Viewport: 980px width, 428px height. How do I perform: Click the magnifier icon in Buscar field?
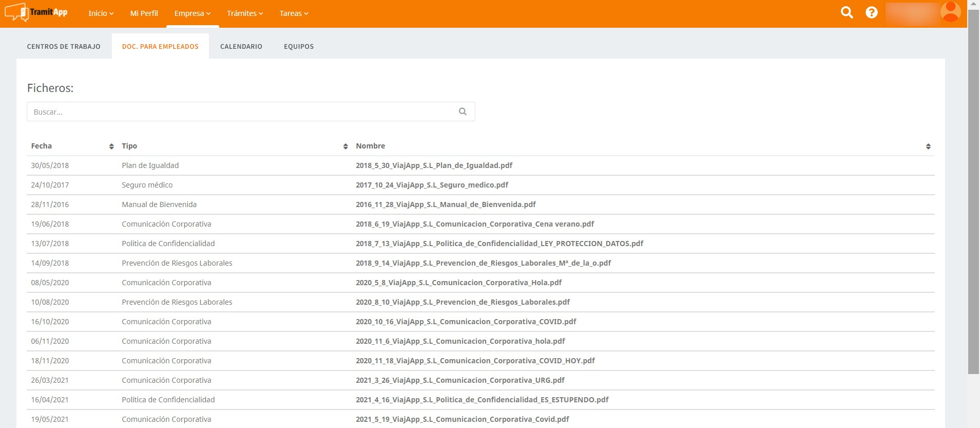(463, 111)
